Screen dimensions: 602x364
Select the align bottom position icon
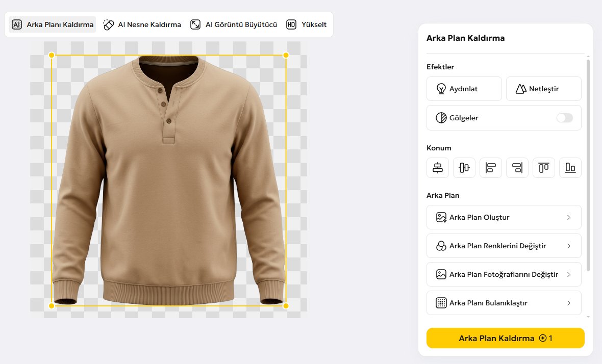pos(570,168)
